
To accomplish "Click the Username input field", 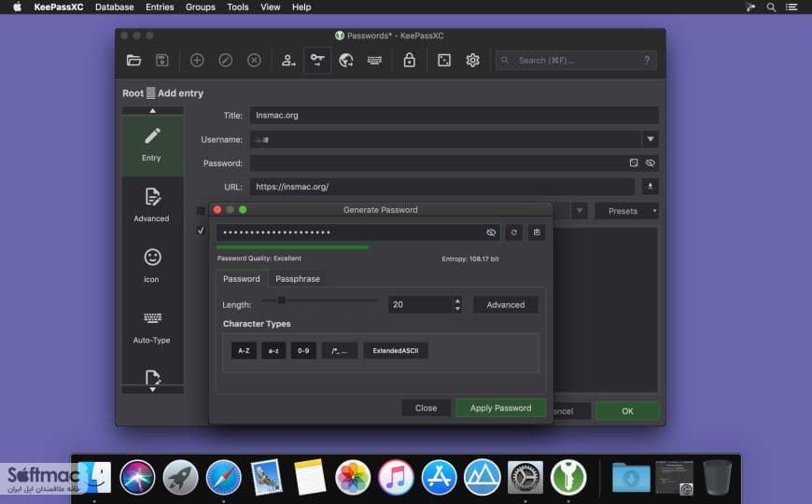I will 445,139.
